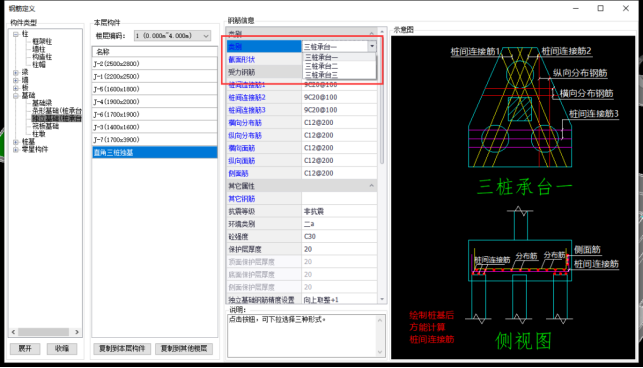The image size is (643, 368).
Task: Open the 类别 dropdown arrow
Action: 372,46
